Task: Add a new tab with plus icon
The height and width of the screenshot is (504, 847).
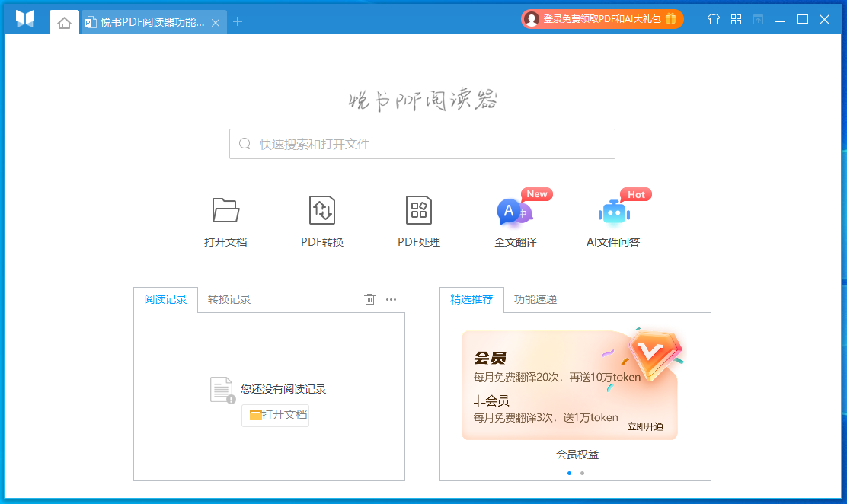Action: coord(238,21)
